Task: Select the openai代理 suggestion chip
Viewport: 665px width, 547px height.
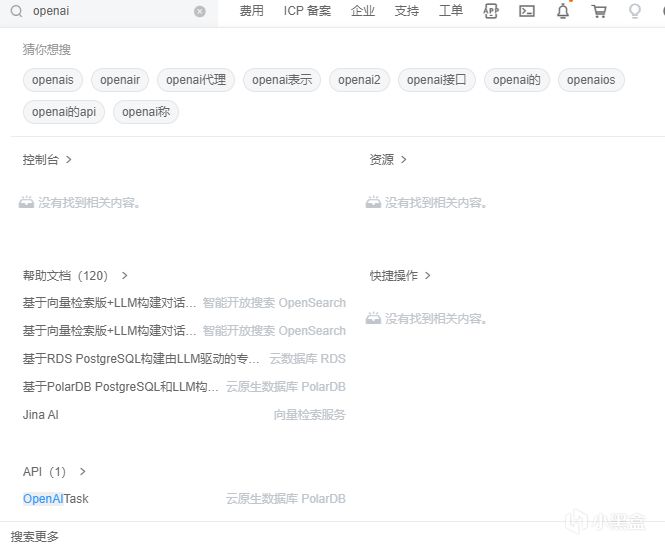Action: tap(196, 80)
